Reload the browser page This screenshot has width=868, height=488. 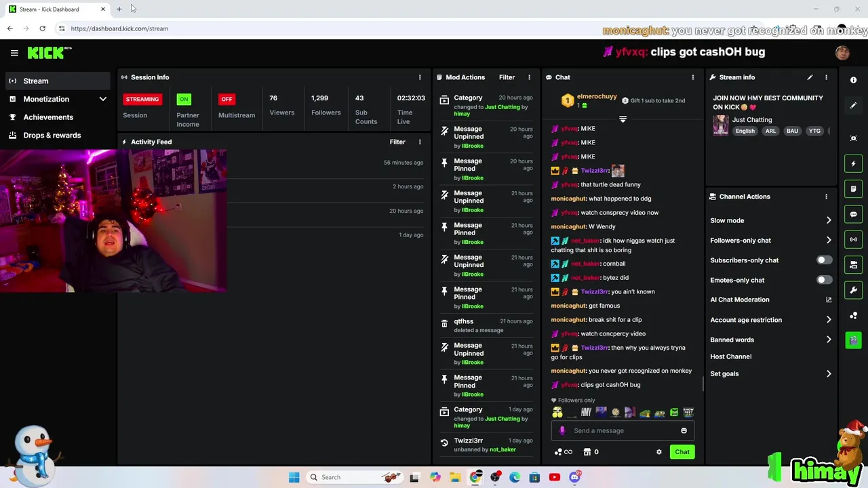coord(42,28)
